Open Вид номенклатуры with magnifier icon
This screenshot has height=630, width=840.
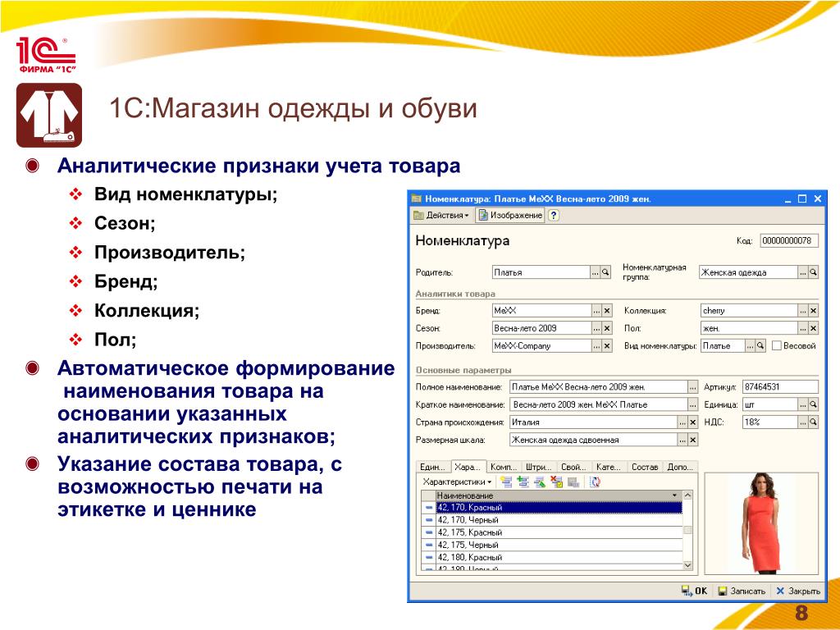[x=760, y=345]
